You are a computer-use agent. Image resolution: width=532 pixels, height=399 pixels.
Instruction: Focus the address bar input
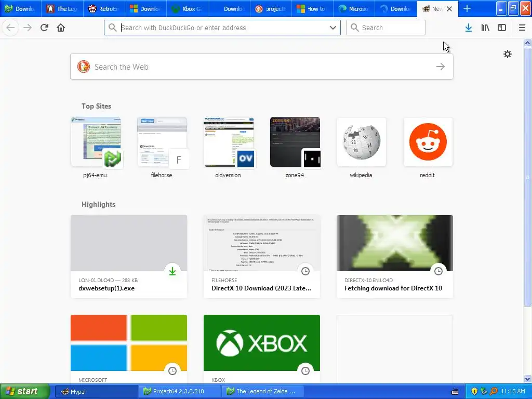(222, 28)
